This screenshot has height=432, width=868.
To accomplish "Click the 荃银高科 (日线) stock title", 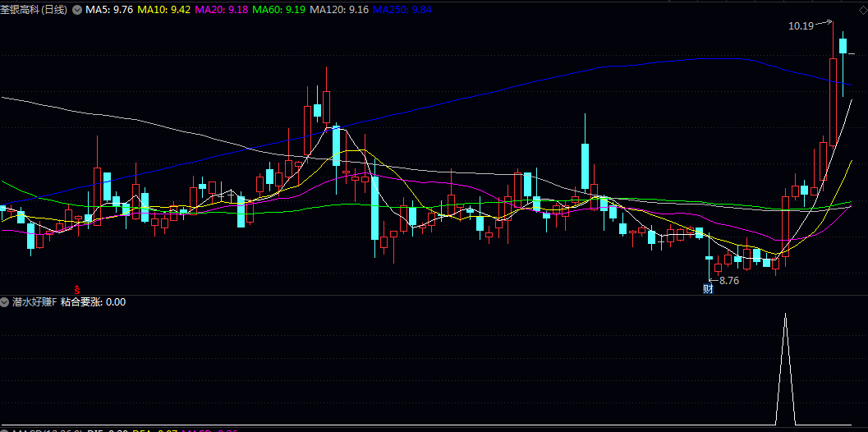I will click(x=34, y=10).
